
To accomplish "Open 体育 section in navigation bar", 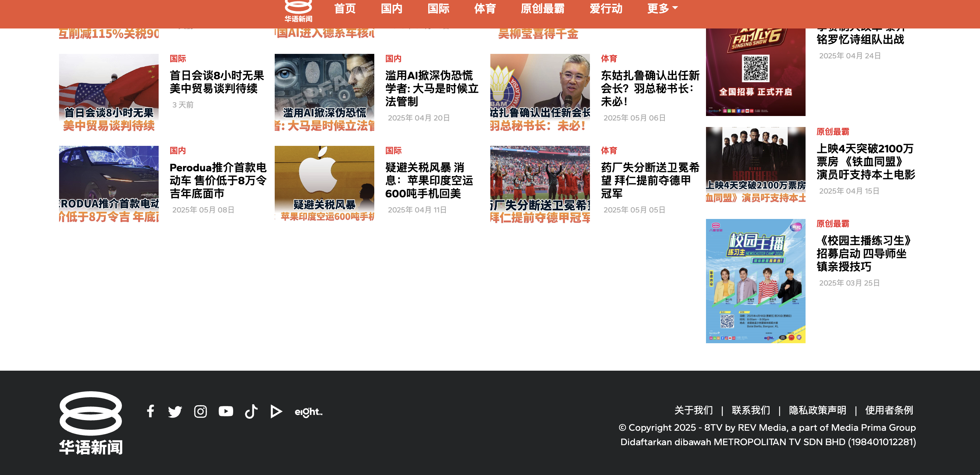I will [x=485, y=8].
